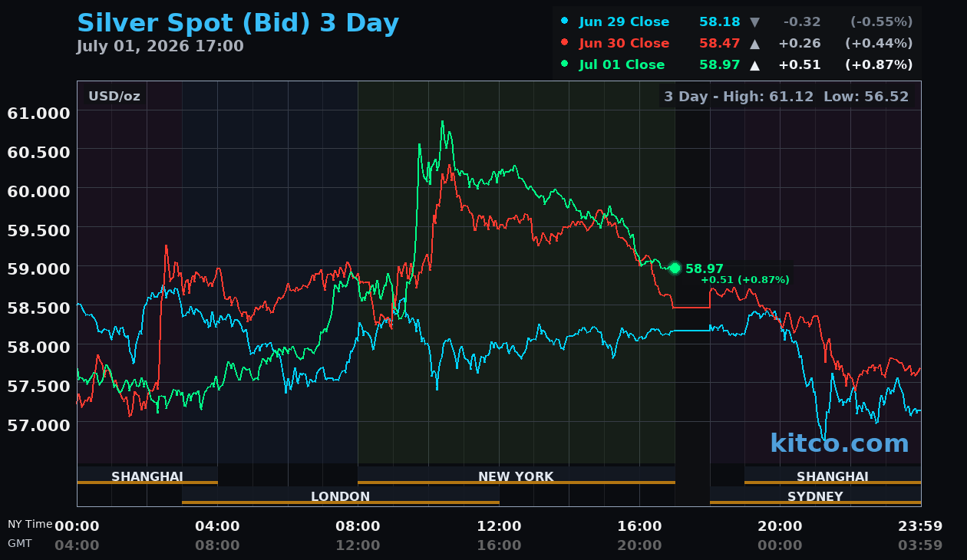This screenshot has height=560, width=967.
Task: Click the USD/oz unit label
Action: click(x=114, y=96)
